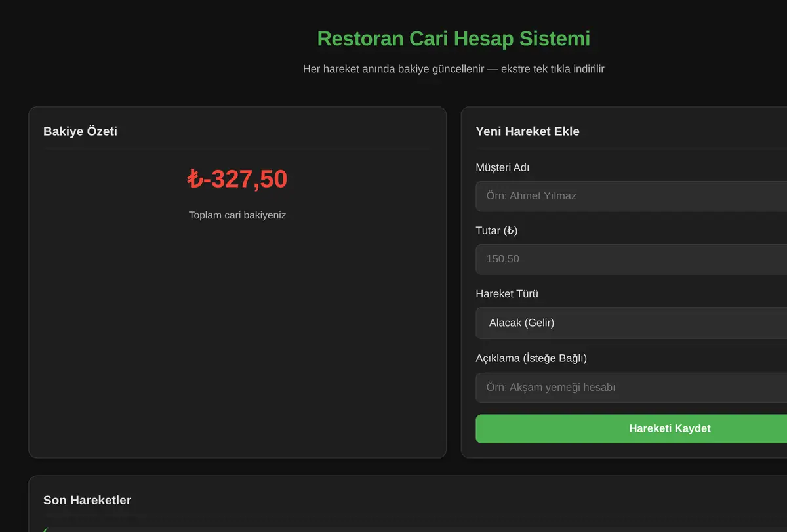Viewport: 787px width, 532px height.
Task: Click the ₺-327,50 balance amount
Action: pyautogui.click(x=237, y=179)
